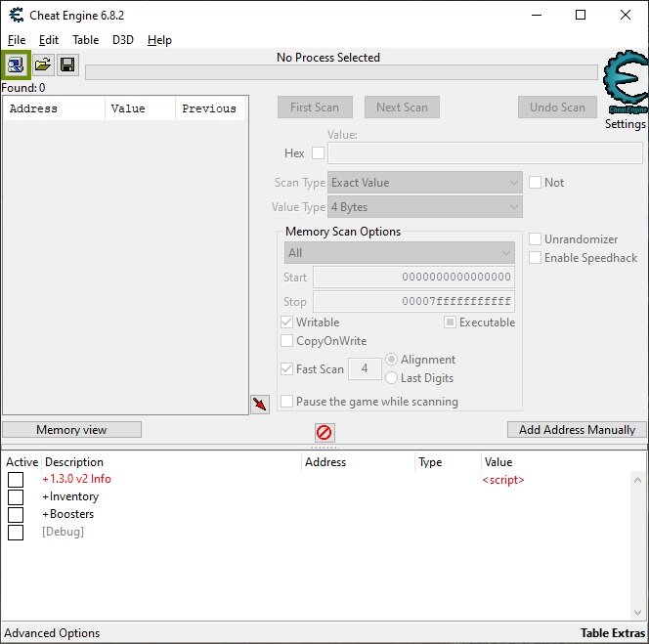Select the +Boosters description text
649x644 pixels.
point(67,514)
